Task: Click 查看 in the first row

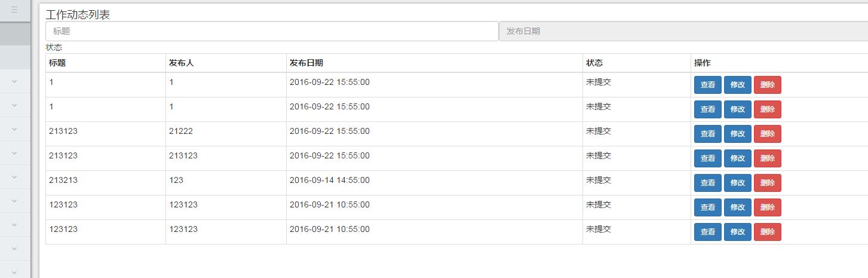Action: coord(708,85)
